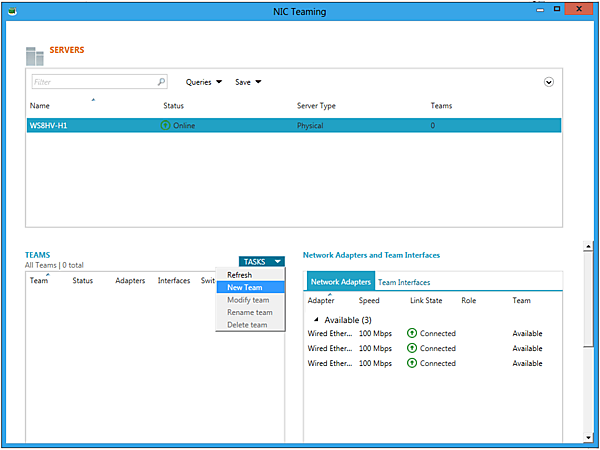Collapse the Available (3) adapter group
The image size is (600, 450).
[316, 320]
